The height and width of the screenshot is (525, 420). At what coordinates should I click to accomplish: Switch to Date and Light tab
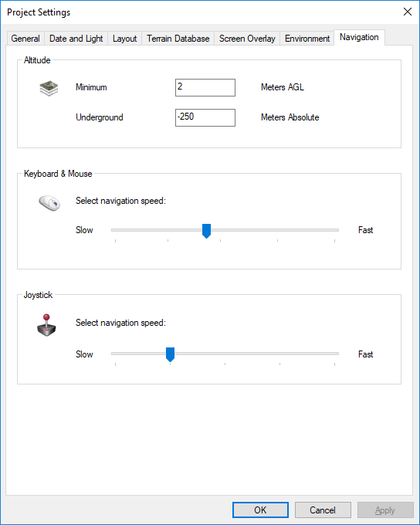click(76, 39)
